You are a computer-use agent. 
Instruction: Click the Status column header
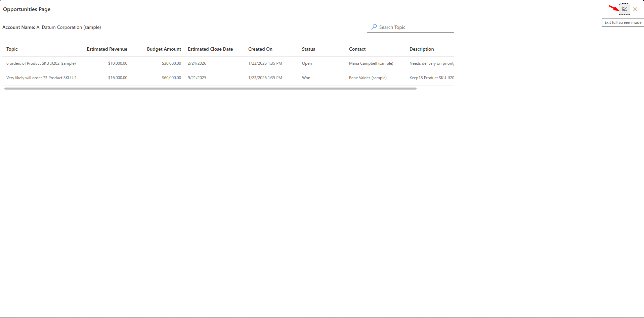coord(308,49)
